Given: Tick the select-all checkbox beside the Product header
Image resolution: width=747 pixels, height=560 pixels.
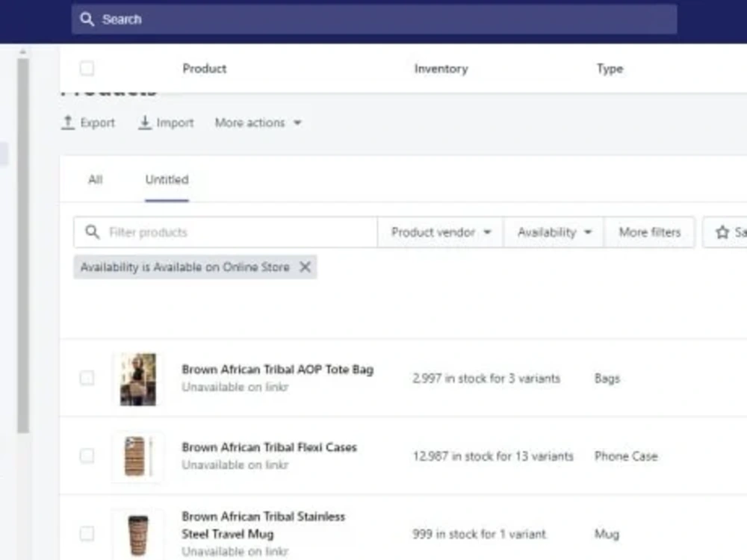Looking at the screenshot, I should 87,69.
